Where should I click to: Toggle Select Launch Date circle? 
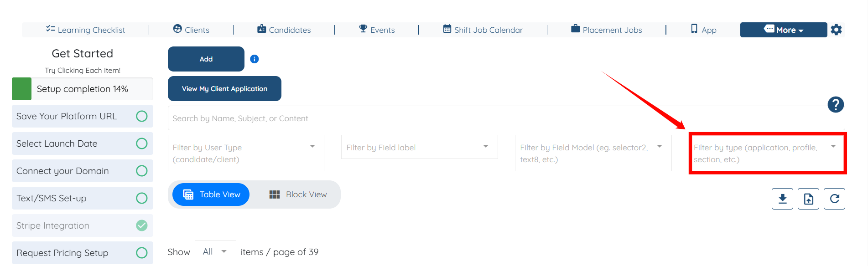click(142, 143)
